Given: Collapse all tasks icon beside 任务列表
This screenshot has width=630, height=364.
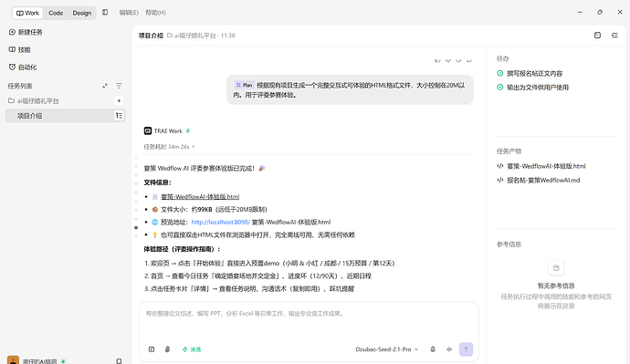Looking at the screenshot, I should [105, 86].
